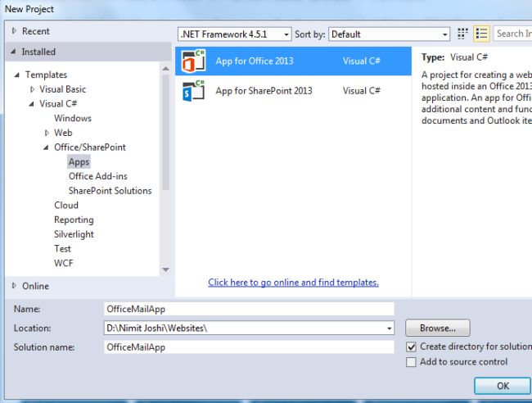
Task: Collapse the Templates tree node
Action: (16, 75)
